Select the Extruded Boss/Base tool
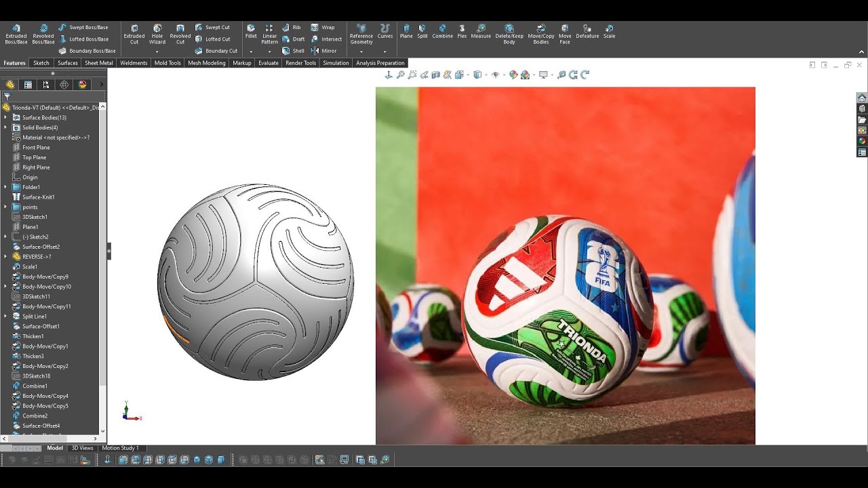Image resolution: width=868 pixels, height=488 pixels. [16, 34]
